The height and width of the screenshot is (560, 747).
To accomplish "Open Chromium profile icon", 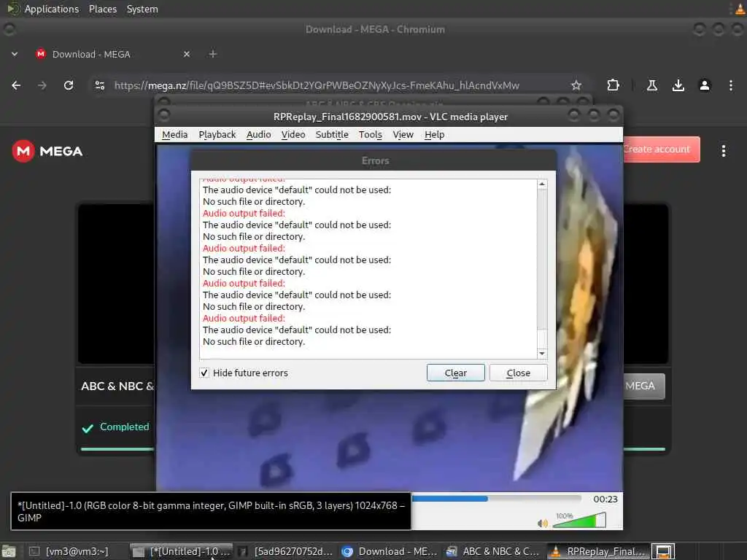I will tap(705, 85).
